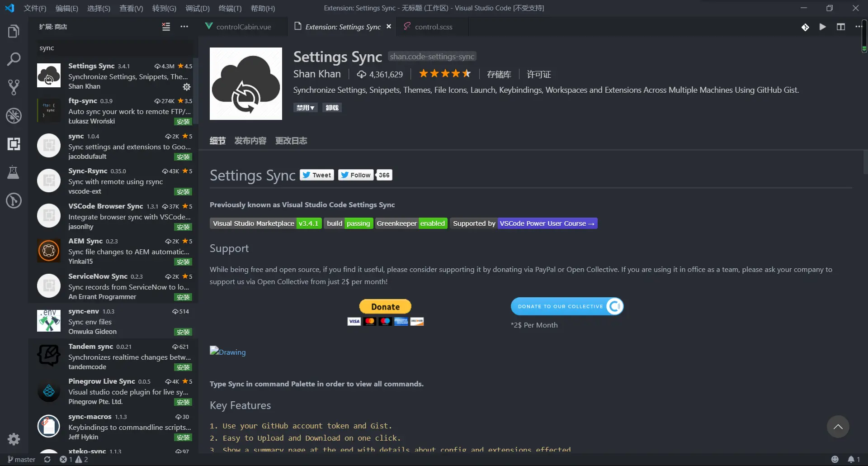868x466 pixels.
Task: Click the Twitter Follow button
Action: tap(356, 175)
